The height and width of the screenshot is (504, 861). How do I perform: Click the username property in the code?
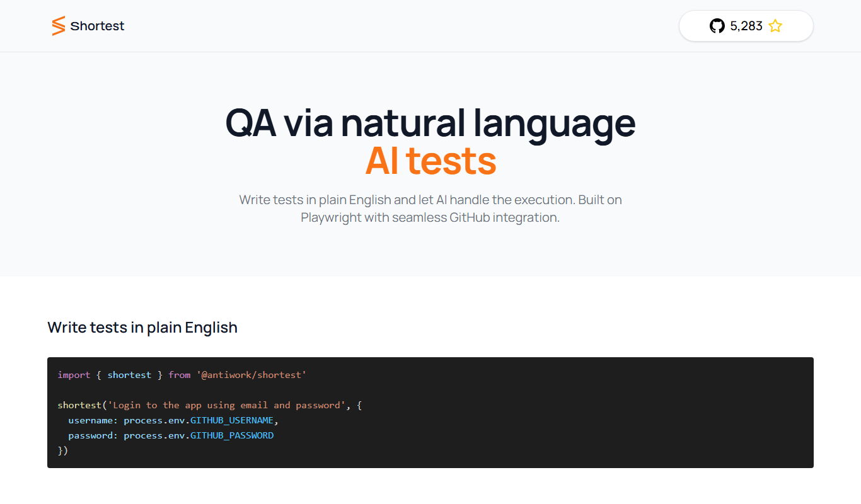93,420
